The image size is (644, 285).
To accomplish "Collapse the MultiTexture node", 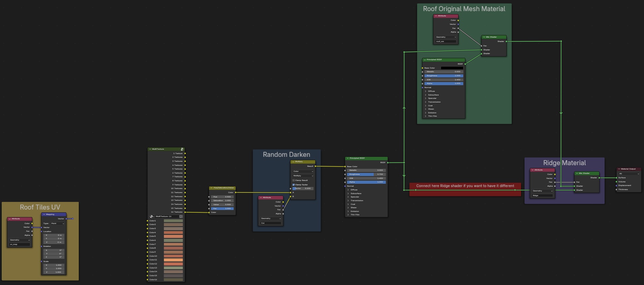I will click(150, 149).
